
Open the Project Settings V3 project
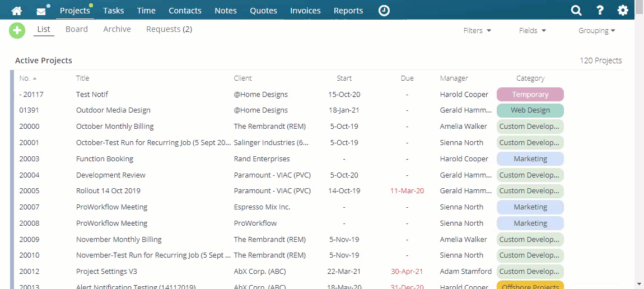pos(107,271)
